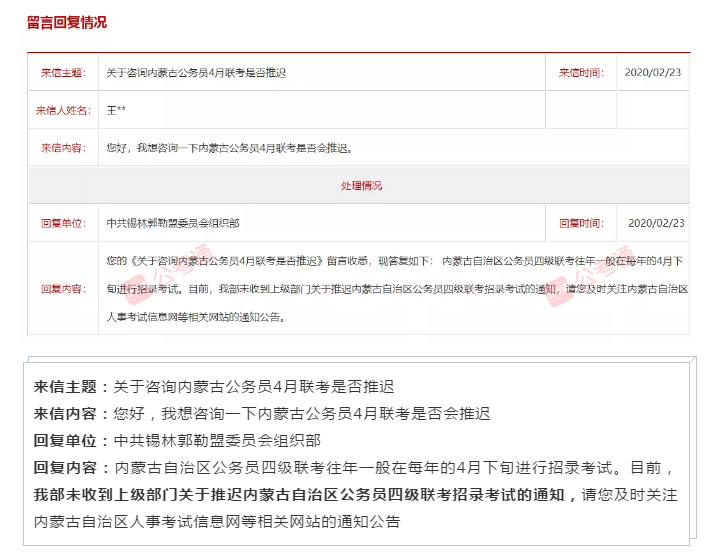Click the summary line 内蒙古自治区人事考试信息网等相关网站的通知公告

pyautogui.click(x=217, y=521)
